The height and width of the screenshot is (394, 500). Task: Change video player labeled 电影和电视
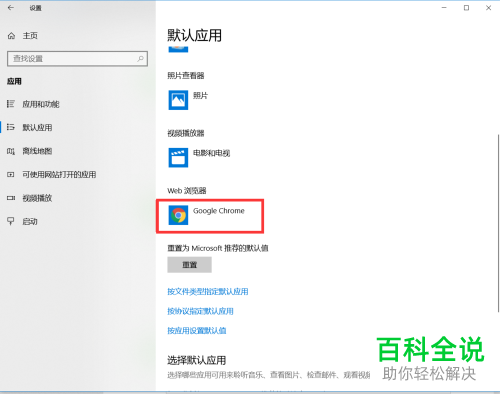point(212,153)
